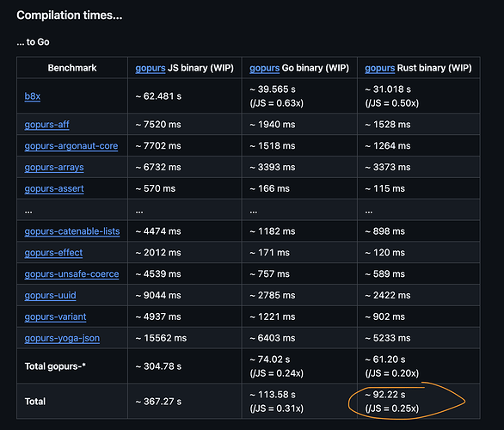
Task: Follow gopurs link in Rust binary header
Action: pyautogui.click(x=379, y=68)
